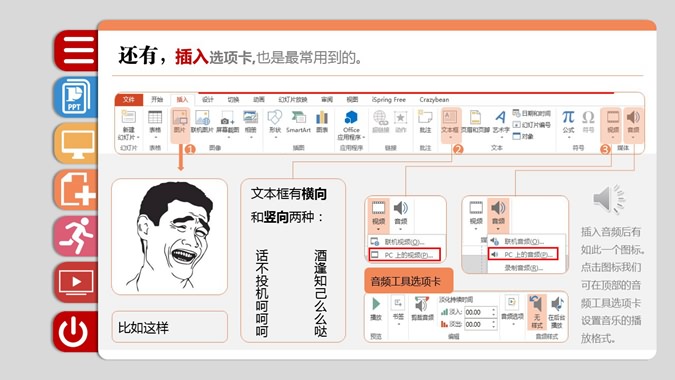This screenshot has height=380, width=675.
Task: Select the orange monitor sidebar icon
Action: [x=77, y=143]
